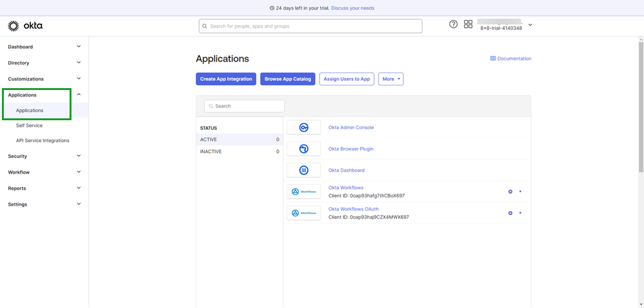644x308 pixels.
Task: Focus the applications list Search field
Action: pos(244,106)
